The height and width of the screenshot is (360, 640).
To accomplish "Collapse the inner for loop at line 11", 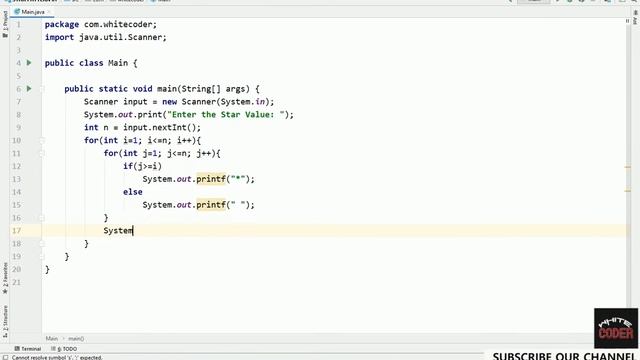I will 42,153.
